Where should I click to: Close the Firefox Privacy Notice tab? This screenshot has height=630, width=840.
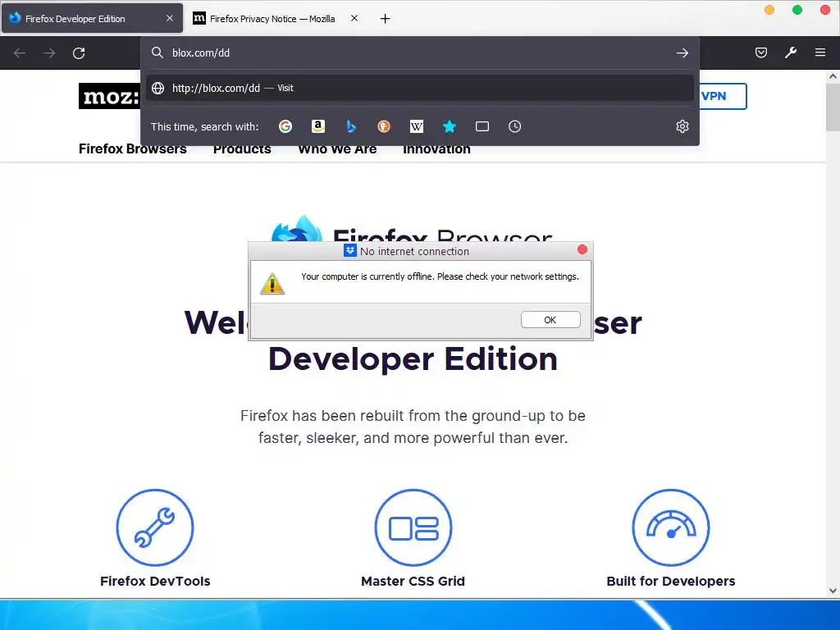[354, 18]
